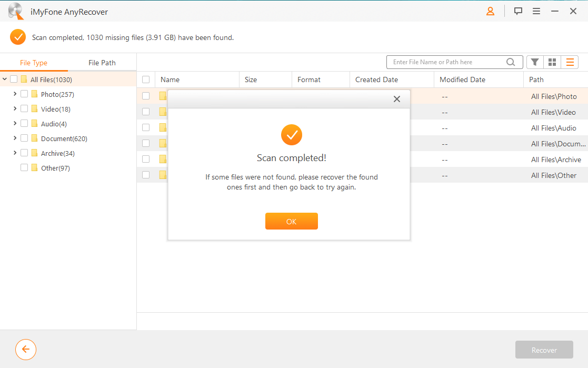The height and width of the screenshot is (368, 588).
Task: Click the Audio folder icon in tree
Action: pyautogui.click(x=35, y=123)
